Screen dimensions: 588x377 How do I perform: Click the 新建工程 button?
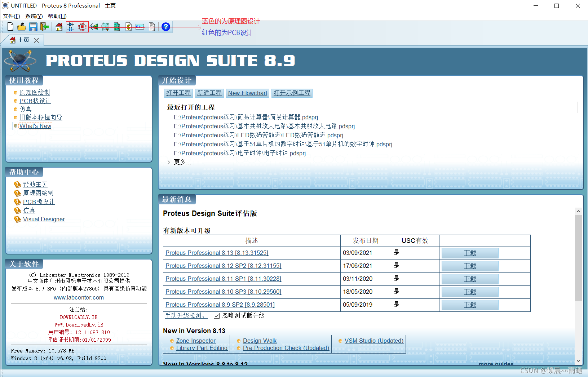[209, 93]
